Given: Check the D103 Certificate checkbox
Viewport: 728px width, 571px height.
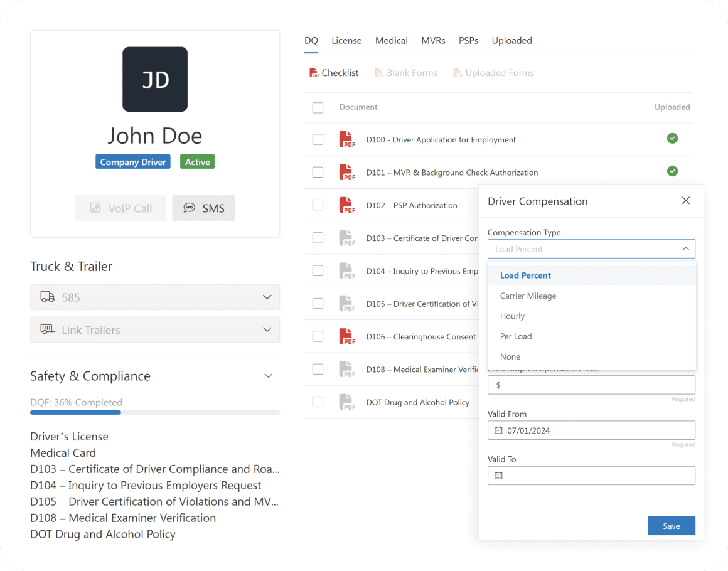Looking at the screenshot, I should pyautogui.click(x=318, y=238).
